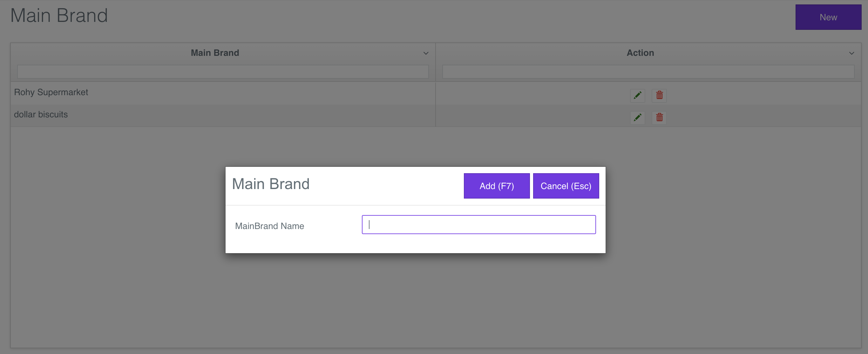Click the Main Brand dialog title
This screenshot has width=868, height=354.
coord(271,184)
